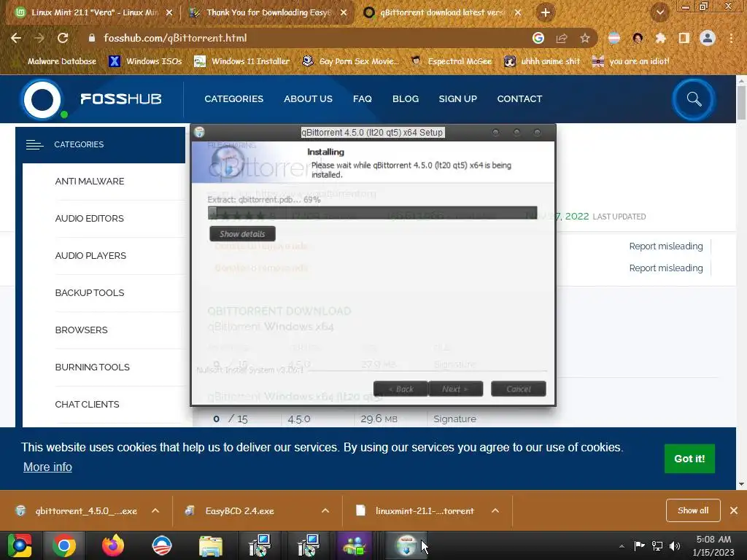The width and height of the screenshot is (747, 560).
Task: Open Malware Database bookmark
Action: 62,61
